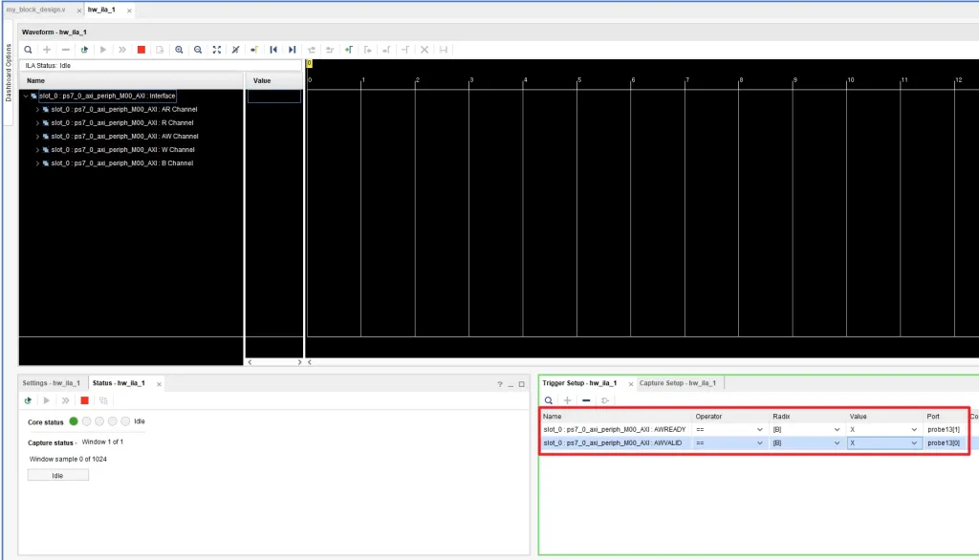Expand the W Channel node
Viewport: 979px width, 560px height.
[37, 150]
